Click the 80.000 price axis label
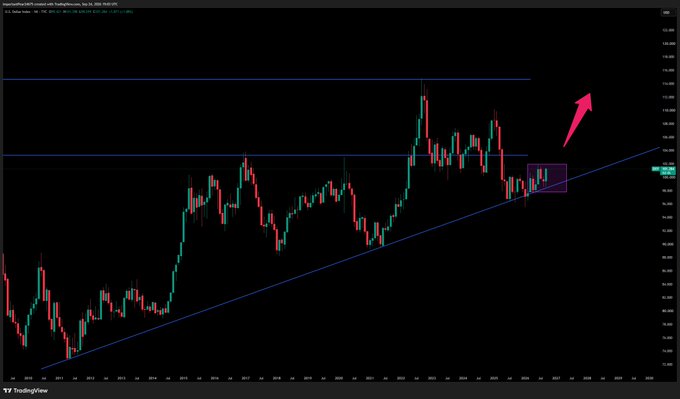The image size is (680, 399). pos(667,311)
